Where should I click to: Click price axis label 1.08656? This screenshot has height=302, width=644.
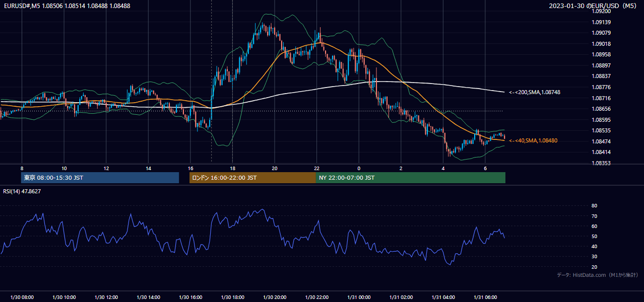tap(601, 109)
